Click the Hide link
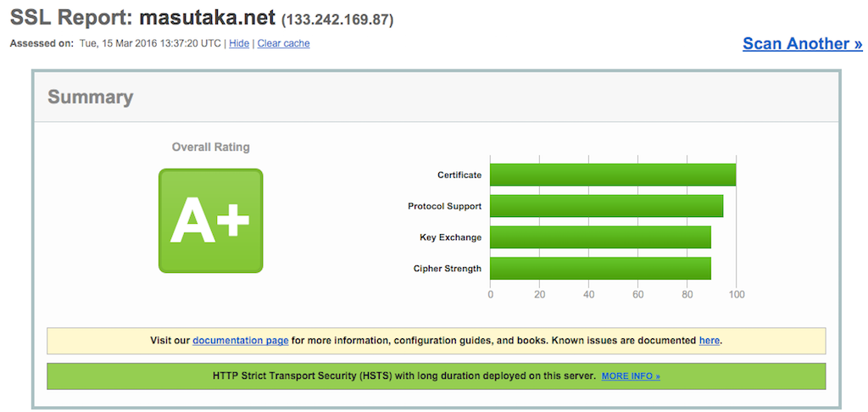Viewport: 868px width, 412px height. click(x=239, y=43)
